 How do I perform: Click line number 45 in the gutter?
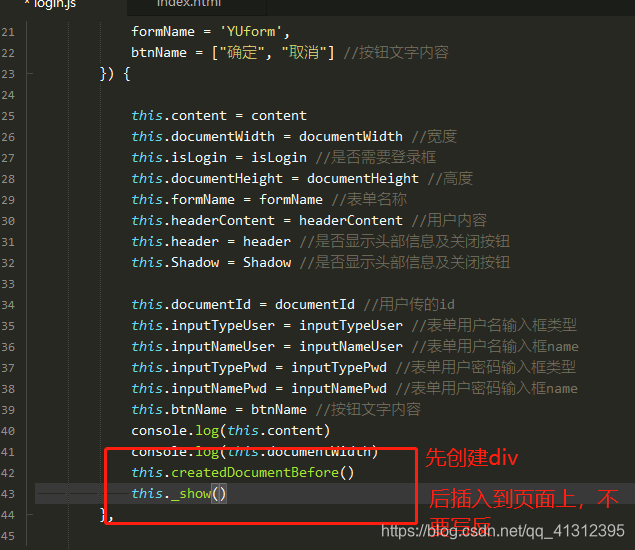point(8,536)
